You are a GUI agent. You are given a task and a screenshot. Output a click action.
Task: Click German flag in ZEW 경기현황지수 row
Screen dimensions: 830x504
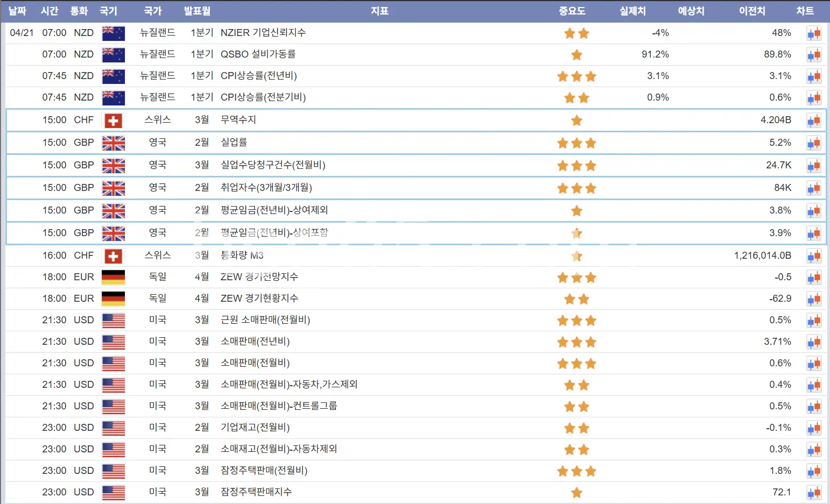point(113,299)
